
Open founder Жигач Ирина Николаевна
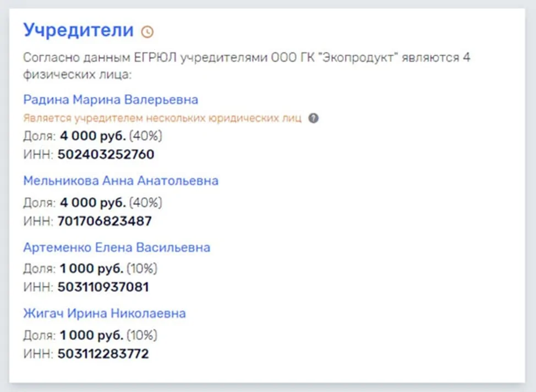point(105,313)
